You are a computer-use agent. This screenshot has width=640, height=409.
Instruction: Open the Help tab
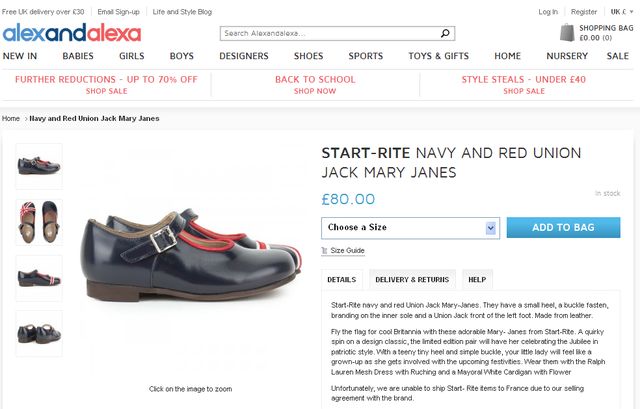(x=477, y=280)
